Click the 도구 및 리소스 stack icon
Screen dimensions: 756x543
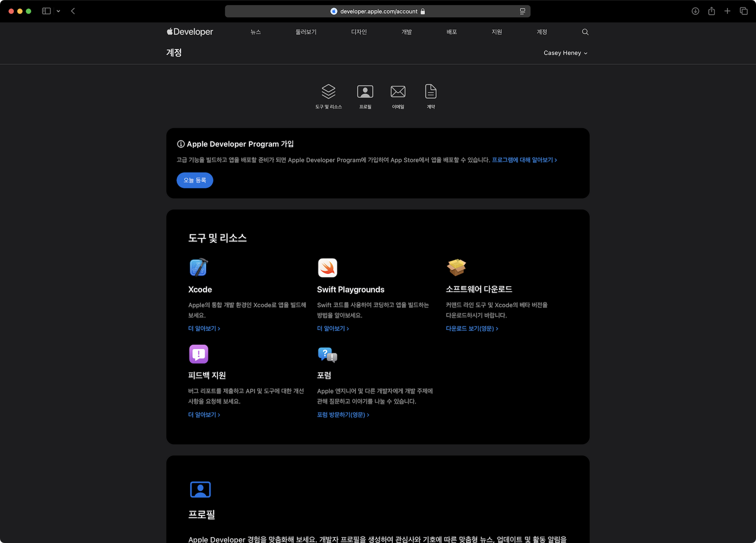point(328,92)
